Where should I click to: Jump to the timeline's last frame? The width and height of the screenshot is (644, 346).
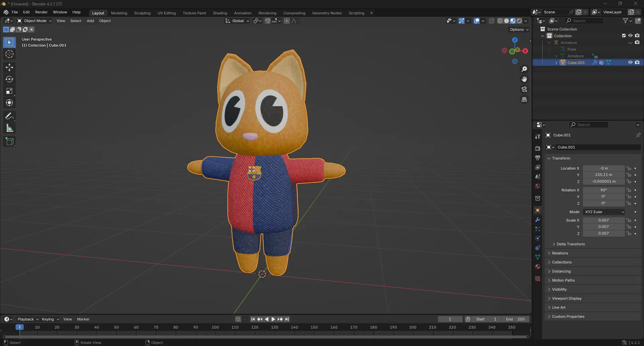point(287,319)
